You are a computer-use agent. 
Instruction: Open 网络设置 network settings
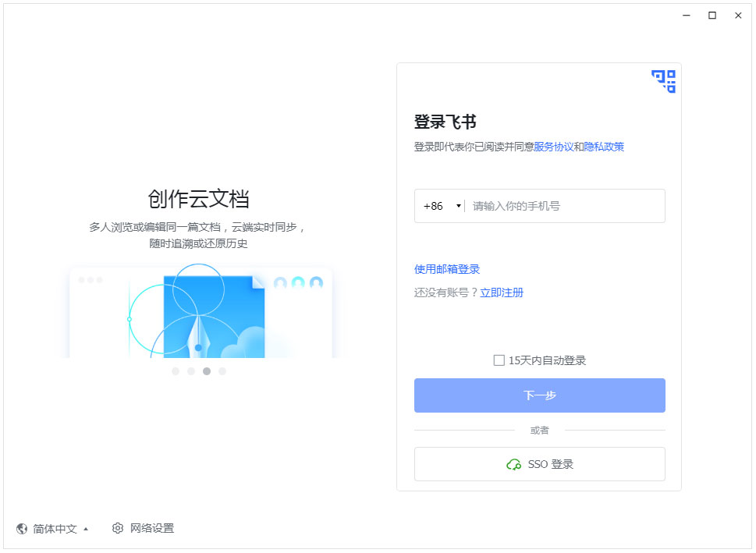click(151, 529)
